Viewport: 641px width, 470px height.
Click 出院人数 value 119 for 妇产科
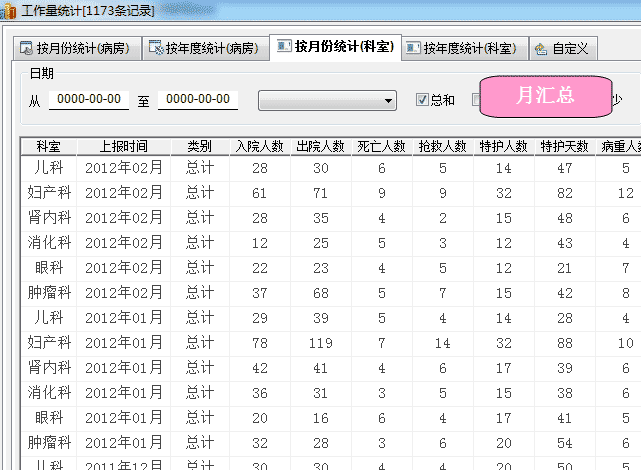[321, 343]
